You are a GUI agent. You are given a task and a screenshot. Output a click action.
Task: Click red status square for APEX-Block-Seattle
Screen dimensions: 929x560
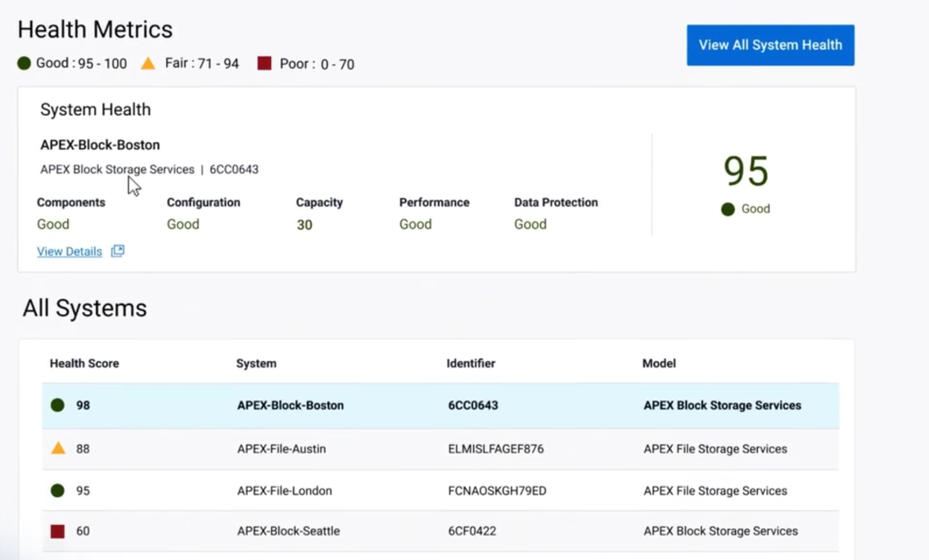[x=58, y=531]
